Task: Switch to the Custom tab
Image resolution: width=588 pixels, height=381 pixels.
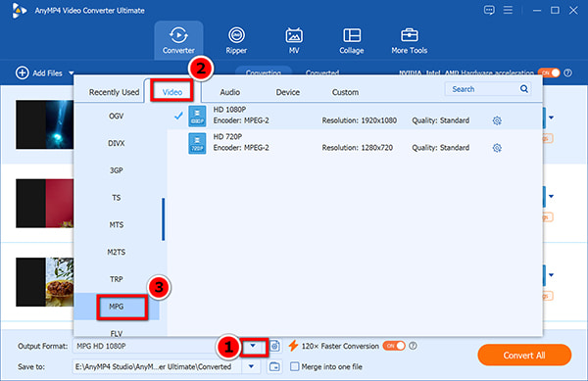Action: point(345,92)
